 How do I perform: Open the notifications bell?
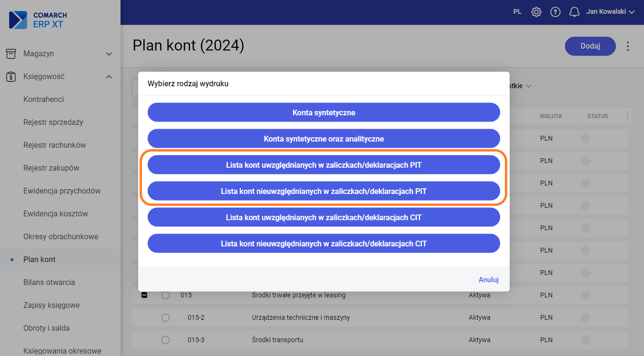pos(574,12)
